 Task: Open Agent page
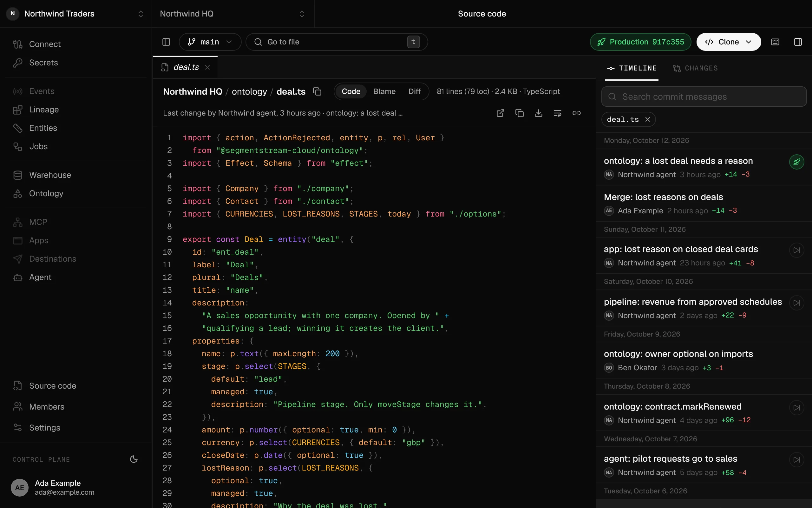tap(76, 277)
